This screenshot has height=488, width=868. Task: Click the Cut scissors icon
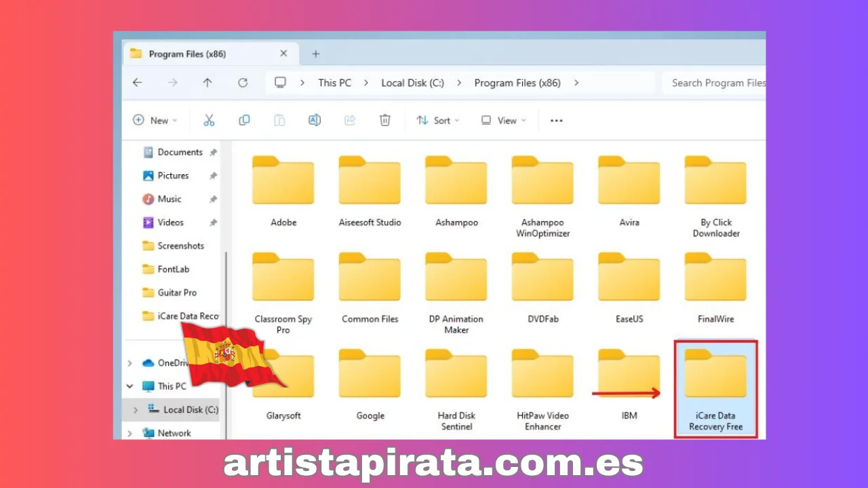[209, 120]
